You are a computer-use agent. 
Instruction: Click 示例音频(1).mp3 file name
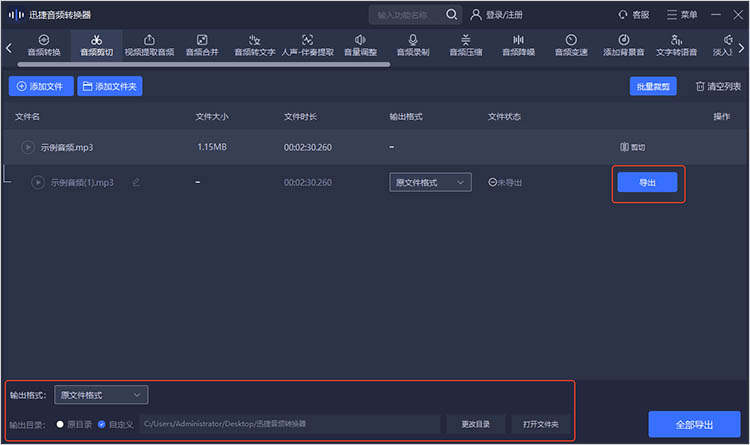82,182
